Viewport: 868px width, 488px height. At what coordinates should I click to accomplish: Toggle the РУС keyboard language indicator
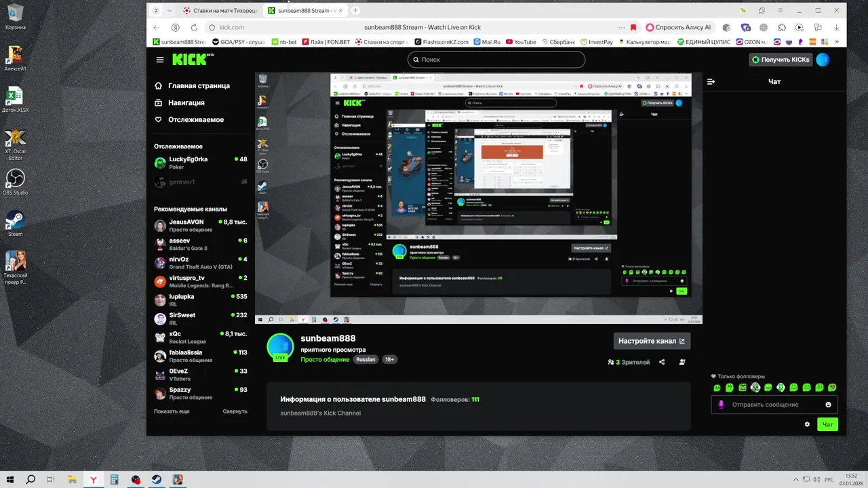[829, 480]
